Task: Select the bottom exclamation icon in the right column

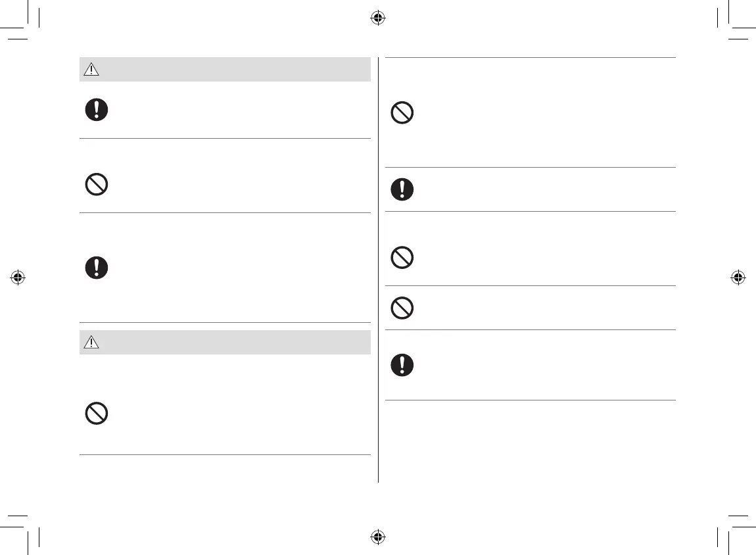Action: (x=402, y=365)
